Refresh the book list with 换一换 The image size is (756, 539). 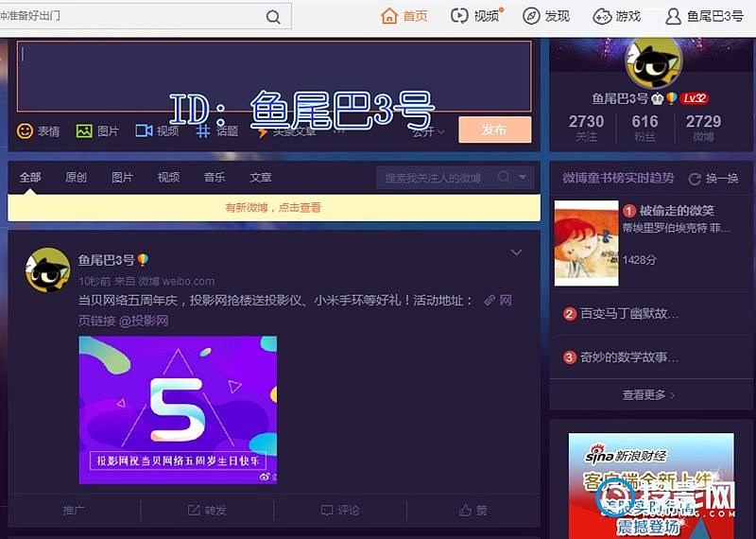pos(713,179)
